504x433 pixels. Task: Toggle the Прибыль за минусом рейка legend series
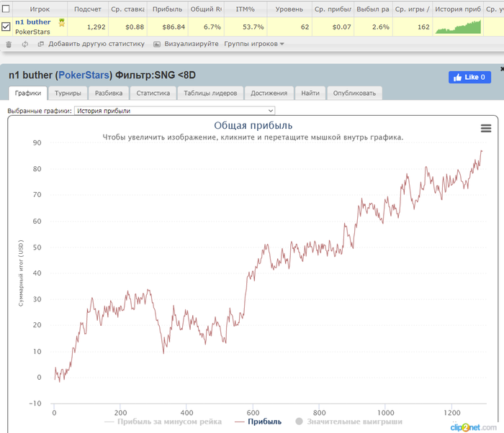point(163,421)
